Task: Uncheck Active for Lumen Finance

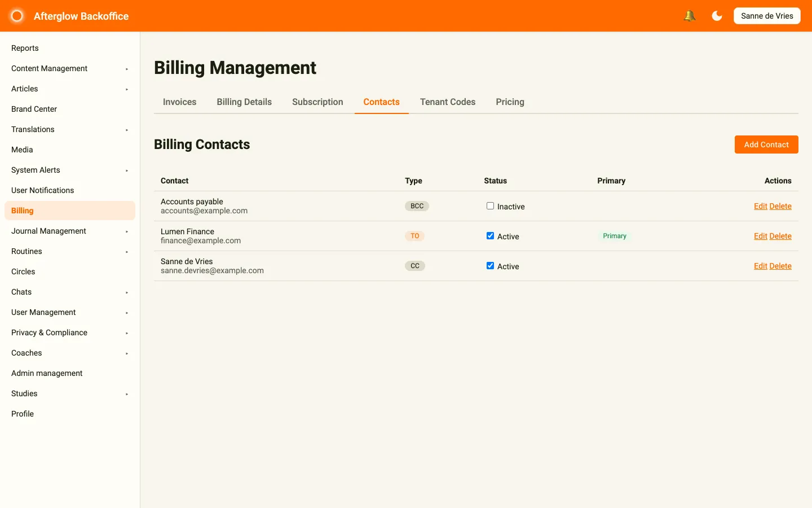Action: click(x=490, y=236)
